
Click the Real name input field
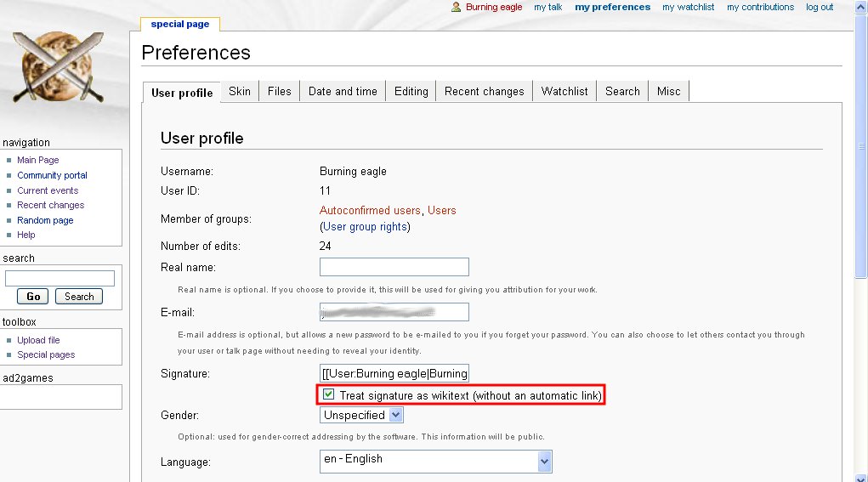394,267
